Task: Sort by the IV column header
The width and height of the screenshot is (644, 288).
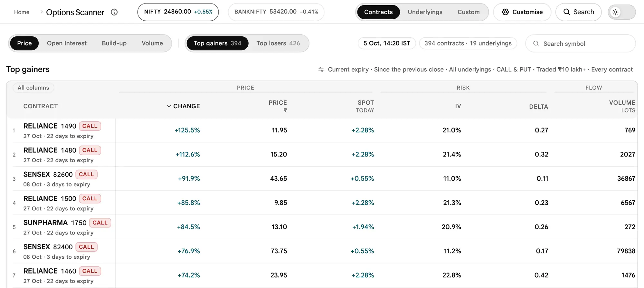Action: (458, 106)
